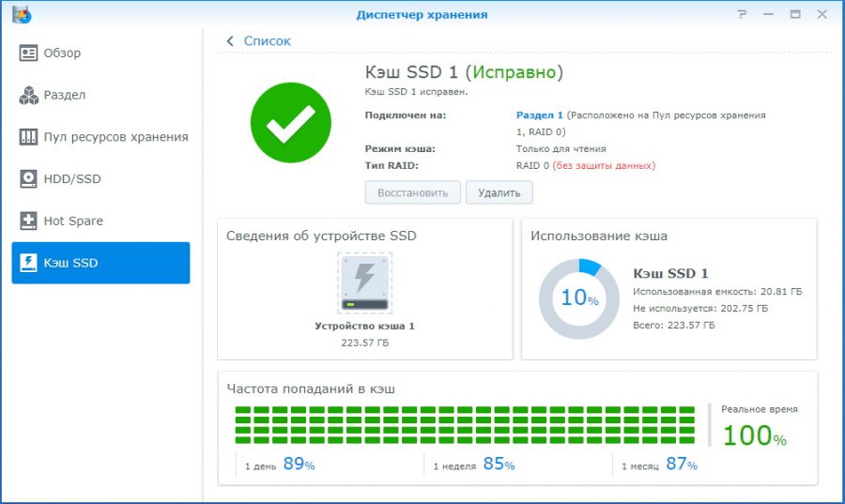Minimize the Диспетчер хранения window
This screenshot has width=845, height=504.
(768, 14)
